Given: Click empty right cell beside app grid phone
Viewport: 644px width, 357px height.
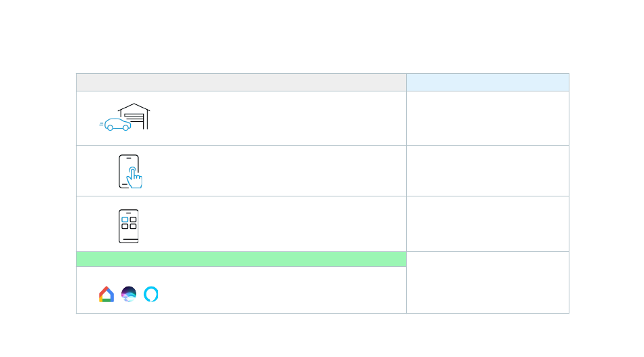Looking at the screenshot, I should [487, 224].
